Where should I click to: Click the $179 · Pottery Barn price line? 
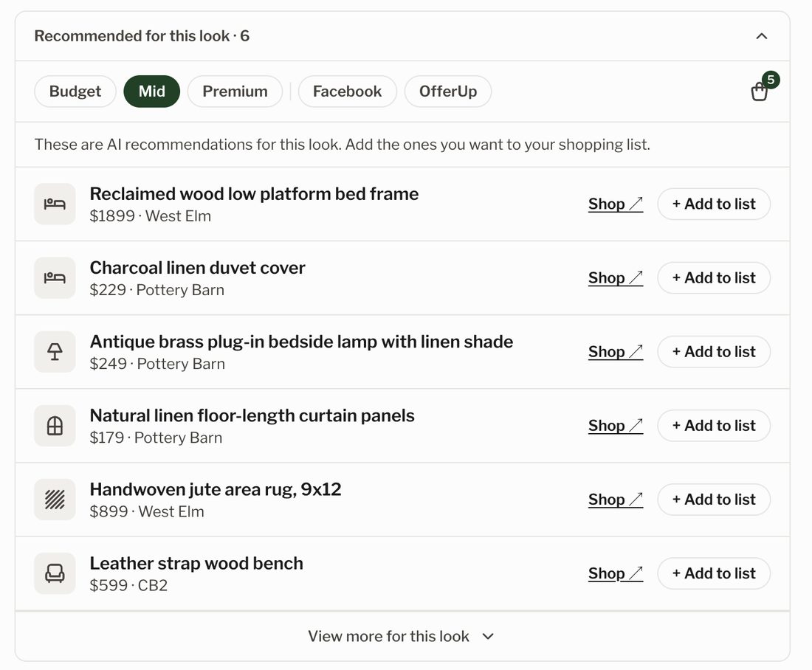coord(156,438)
